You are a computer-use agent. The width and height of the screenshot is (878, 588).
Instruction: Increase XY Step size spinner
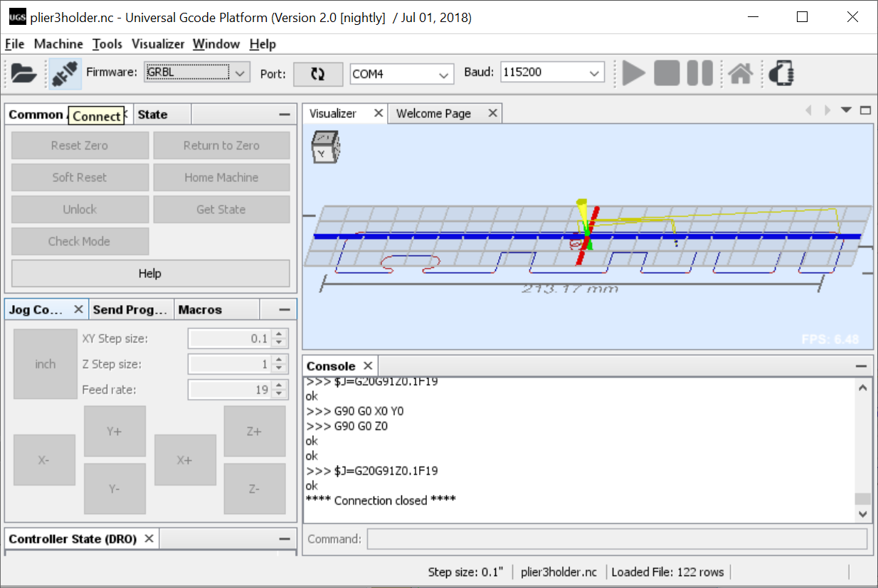[x=280, y=334]
